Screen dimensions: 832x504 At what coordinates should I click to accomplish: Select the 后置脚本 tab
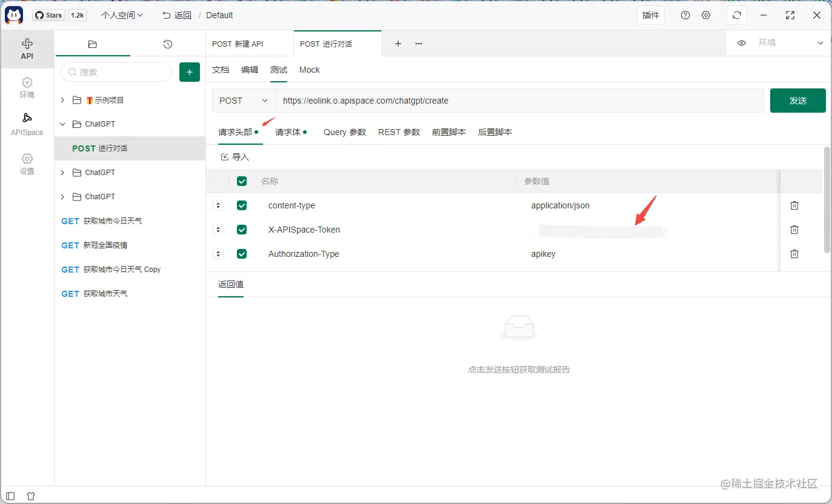tap(495, 132)
